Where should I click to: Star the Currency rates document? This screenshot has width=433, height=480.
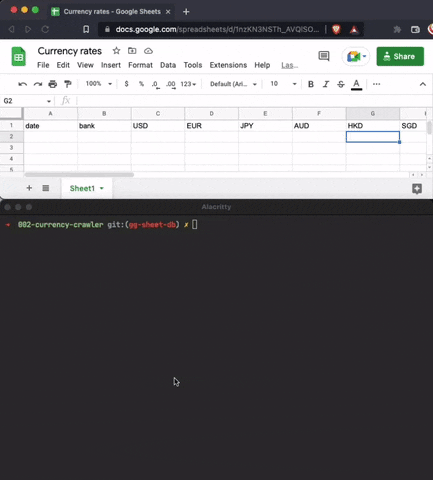point(116,51)
